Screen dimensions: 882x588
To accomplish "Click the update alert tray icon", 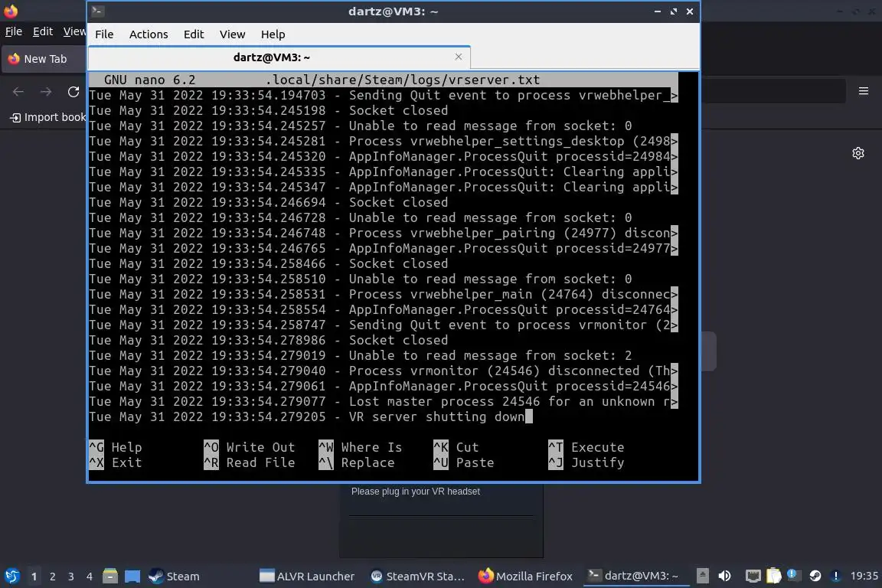I will tap(836, 576).
